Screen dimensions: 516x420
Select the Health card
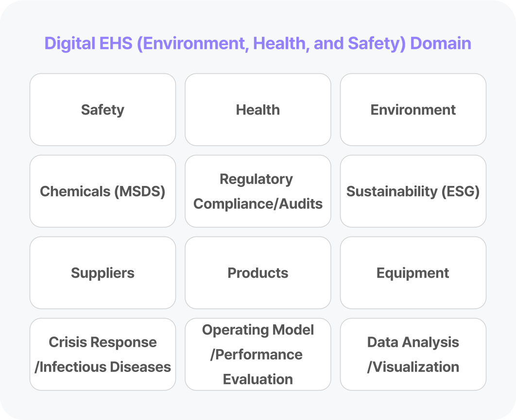pyautogui.click(x=258, y=110)
